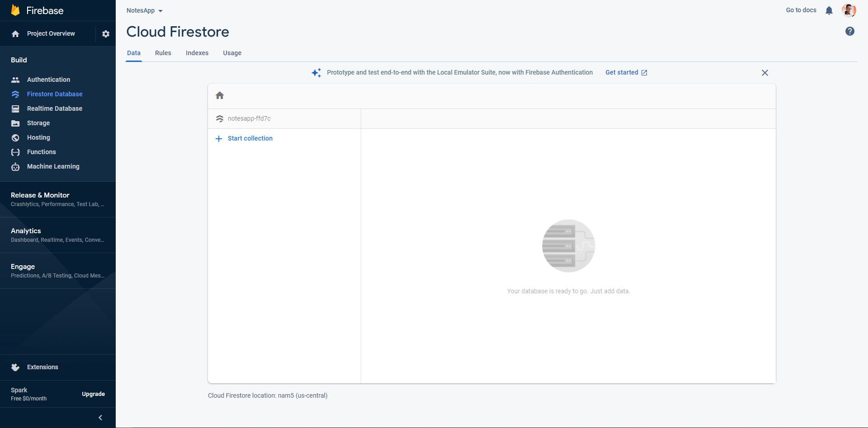
Task: Click the Local Emulator Suite banner message
Action: (460, 72)
